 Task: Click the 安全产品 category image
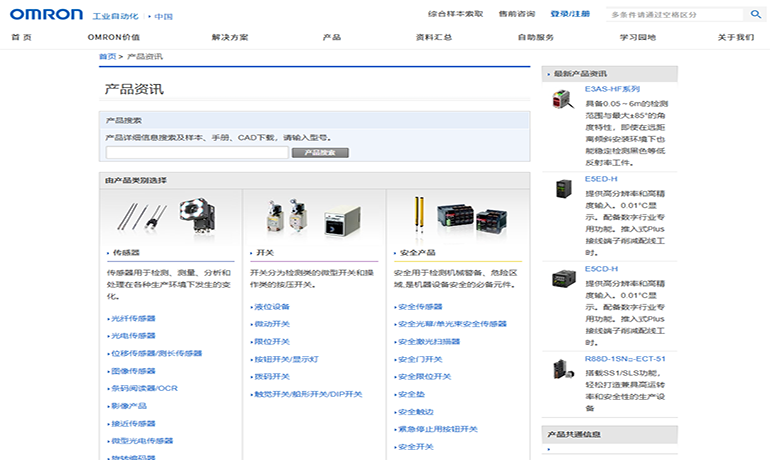tap(458, 215)
